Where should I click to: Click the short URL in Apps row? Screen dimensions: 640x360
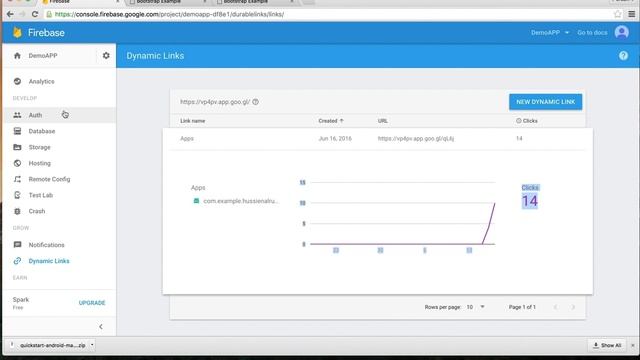coord(416,138)
